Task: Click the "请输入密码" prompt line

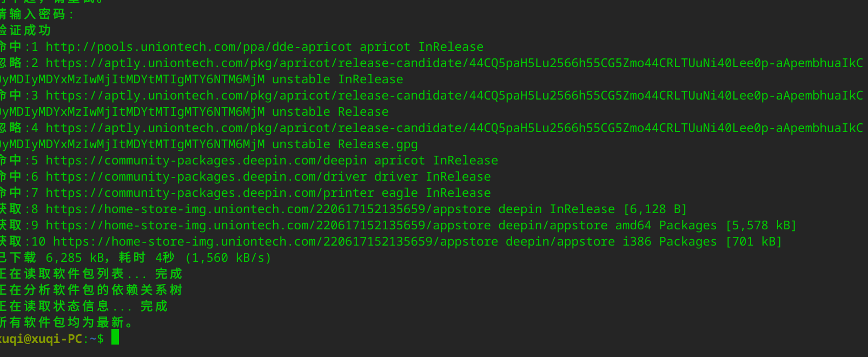Action: coord(36,15)
